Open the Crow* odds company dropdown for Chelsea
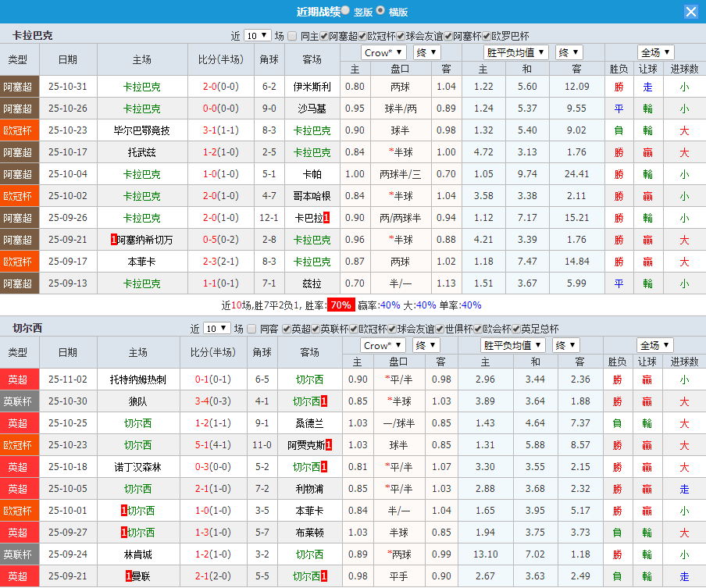706x588 pixels. click(x=383, y=344)
